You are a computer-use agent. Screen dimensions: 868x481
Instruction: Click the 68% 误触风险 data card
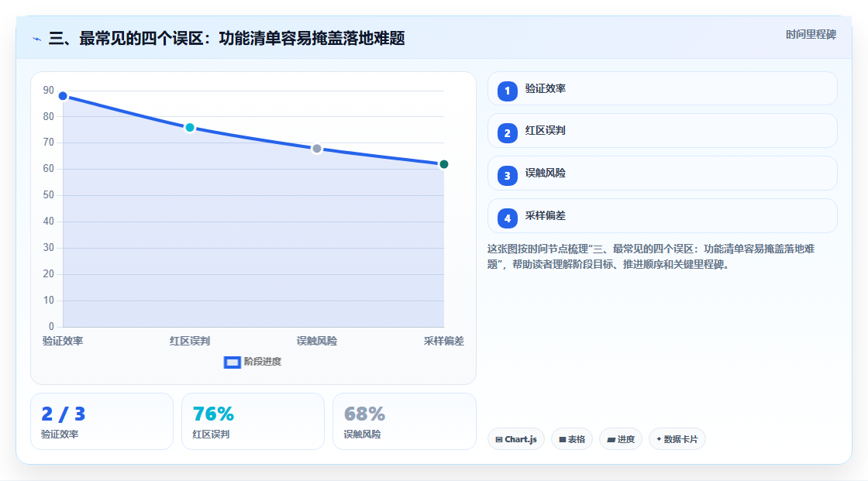404,421
